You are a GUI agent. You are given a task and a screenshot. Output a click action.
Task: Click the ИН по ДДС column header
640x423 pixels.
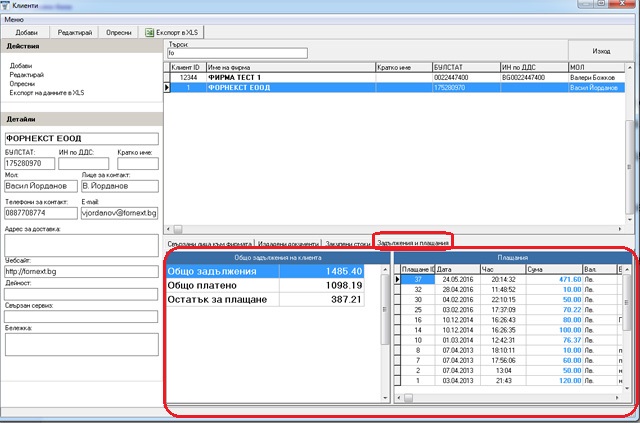click(x=534, y=67)
